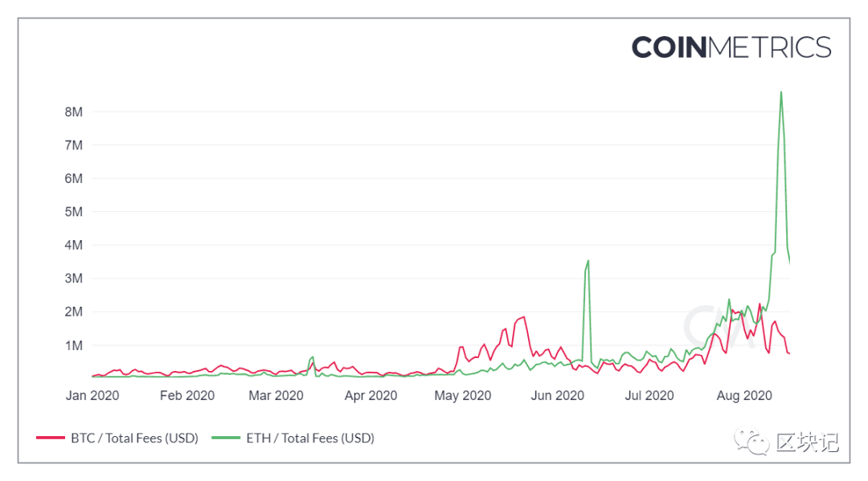Toggle the BTC / Total Fees legend entry
The image size is (868, 481).
[x=117, y=438]
